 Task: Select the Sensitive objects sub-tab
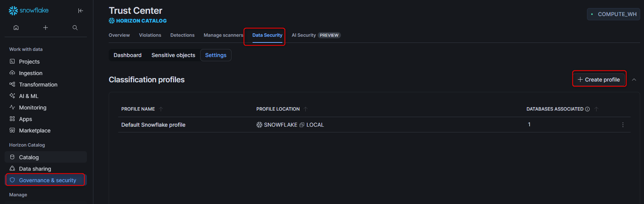(173, 55)
